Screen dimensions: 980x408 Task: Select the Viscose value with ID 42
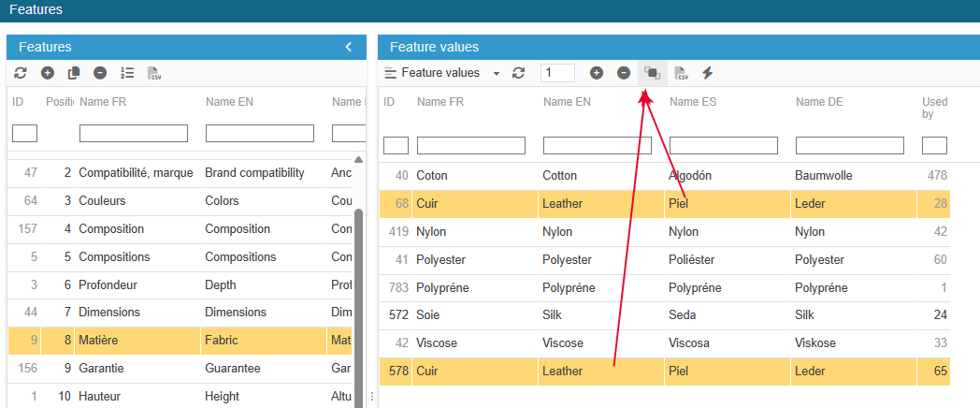pyautogui.click(x=664, y=342)
